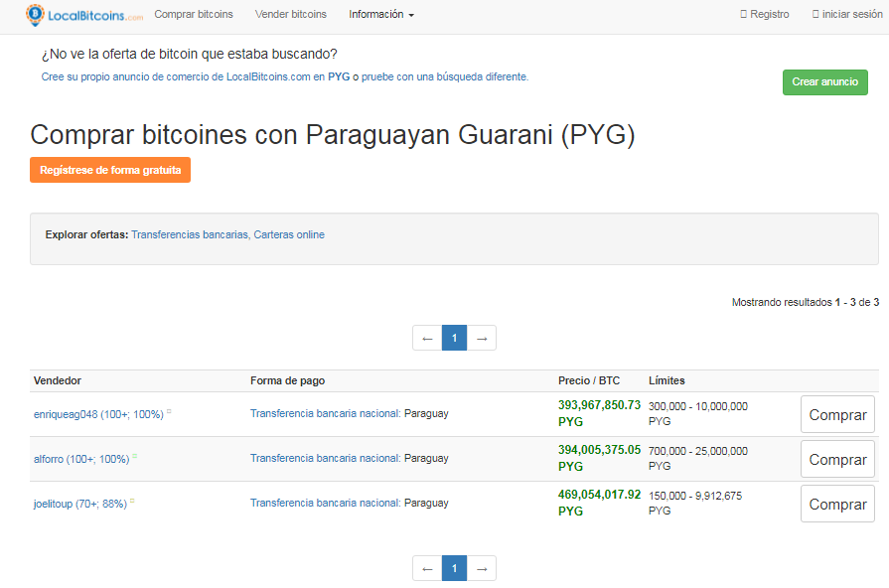Open the 'pruebe con una búsqueda diferente' link
Image resolution: width=889 pixels, height=588 pixels.
pos(445,76)
